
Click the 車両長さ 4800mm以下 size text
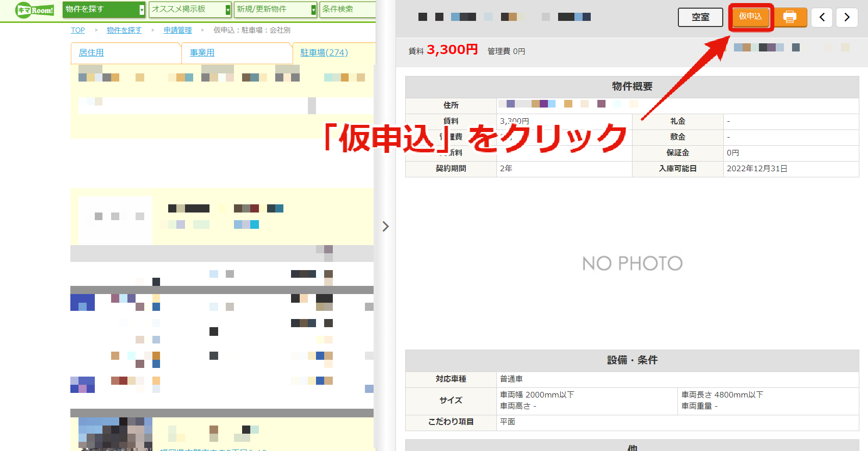722,395
